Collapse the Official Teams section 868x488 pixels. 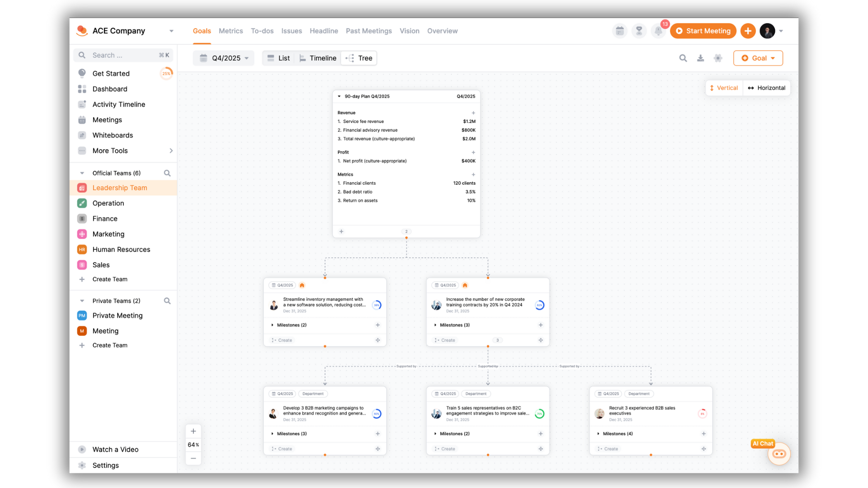pos(82,173)
